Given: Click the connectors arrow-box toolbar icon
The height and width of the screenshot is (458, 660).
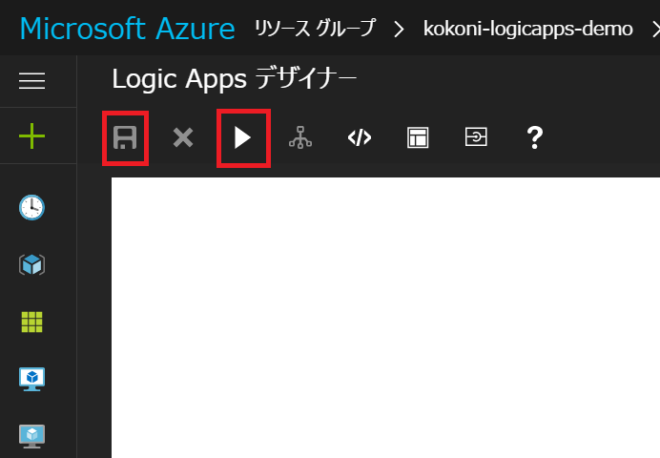Looking at the screenshot, I should [476, 138].
